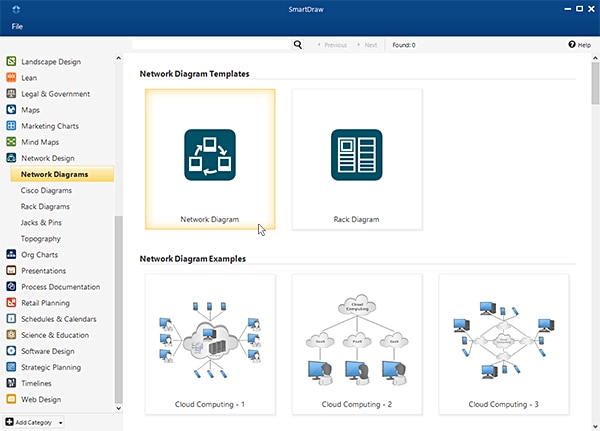Screen dimensions: 600x431
Task: Open the Cloud Computing - 2 example
Action: (x=357, y=344)
